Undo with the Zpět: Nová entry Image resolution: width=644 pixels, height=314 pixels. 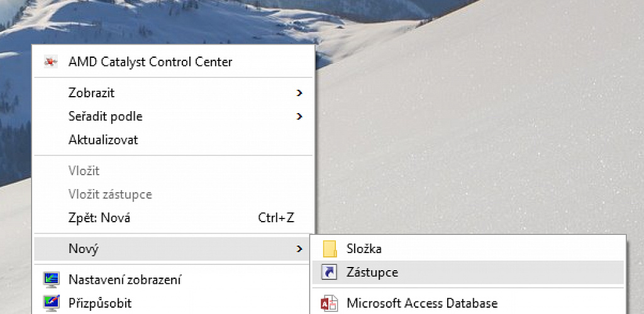click(x=99, y=218)
